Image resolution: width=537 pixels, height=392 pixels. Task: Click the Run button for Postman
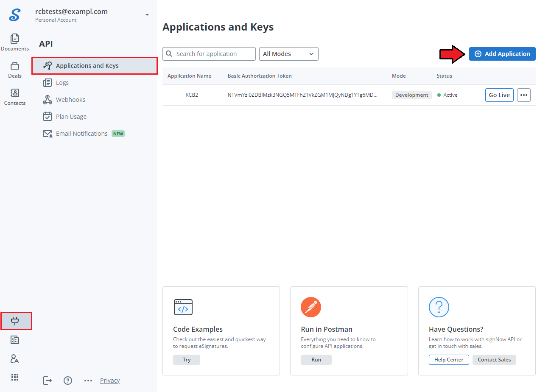pyautogui.click(x=316, y=360)
